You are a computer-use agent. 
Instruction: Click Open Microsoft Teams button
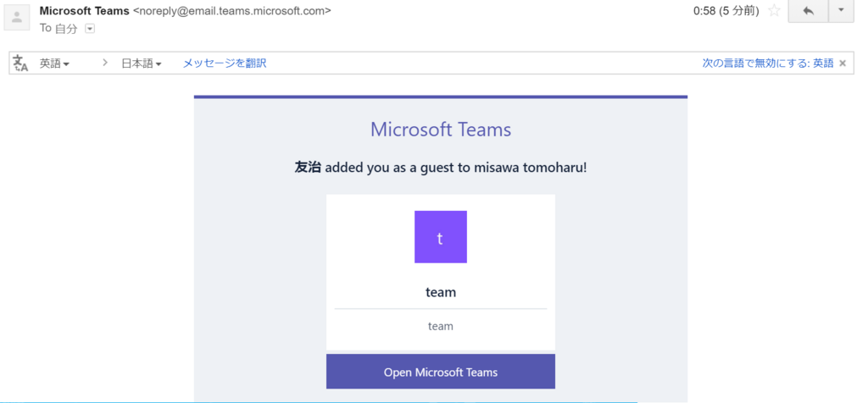point(441,372)
